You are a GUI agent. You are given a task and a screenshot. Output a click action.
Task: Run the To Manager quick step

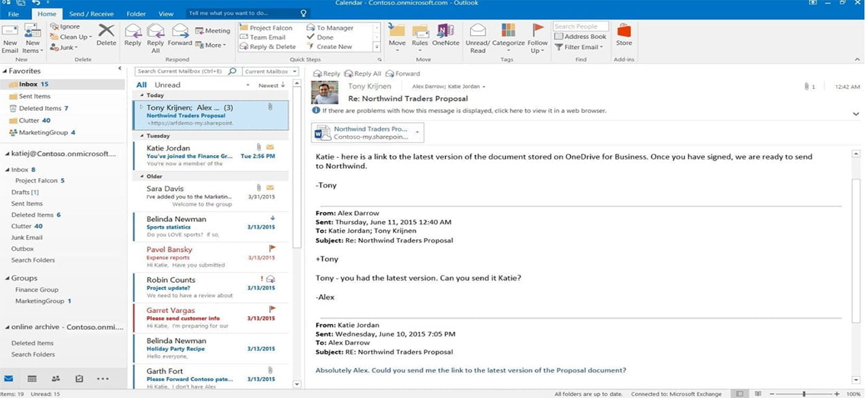coord(330,28)
